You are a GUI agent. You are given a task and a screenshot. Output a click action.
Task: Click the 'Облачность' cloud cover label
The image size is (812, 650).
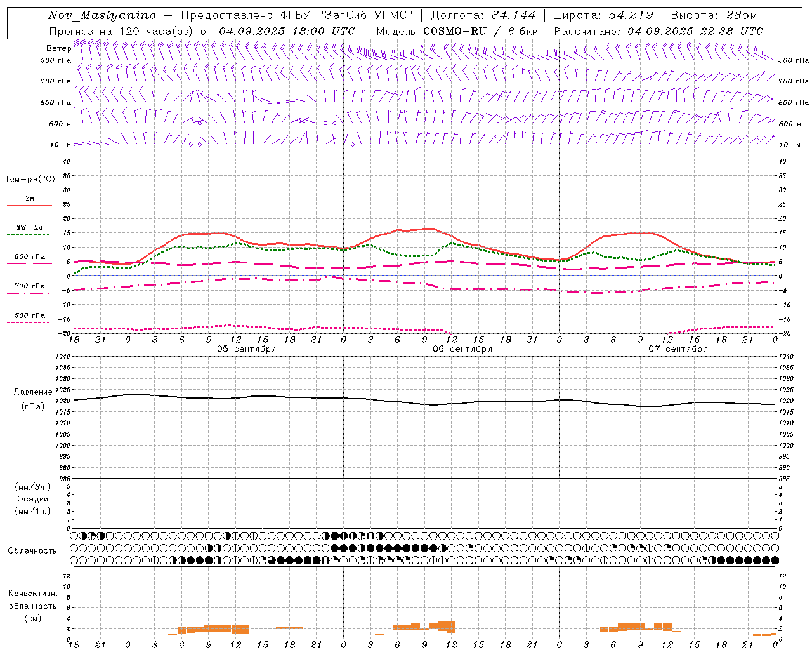click(32, 551)
